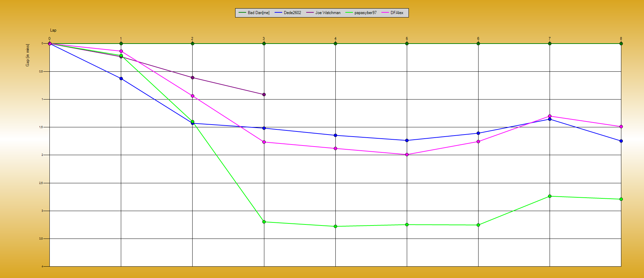644x278 pixels.
Task: Click Dede2602's blue point at lap 1
Action: click(x=121, y=79)
